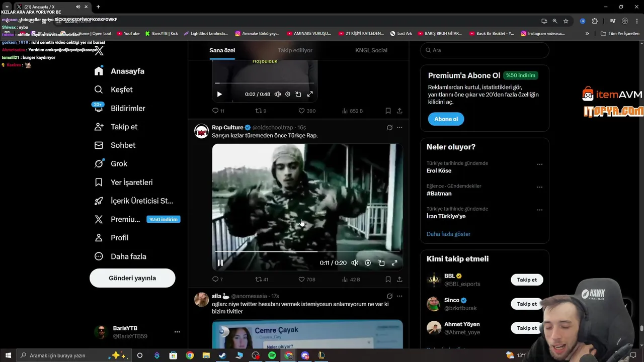Toggle picture-in-picture on the top 0:48 video
Image resolution: width=644 pixels, height=362 pixels.
pos(298,94)
